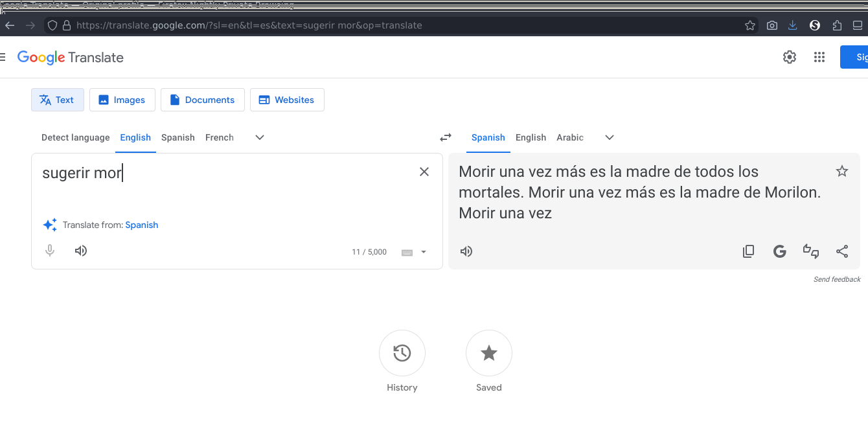Expand input tools dropdown arrow

(x=424, y=252)
